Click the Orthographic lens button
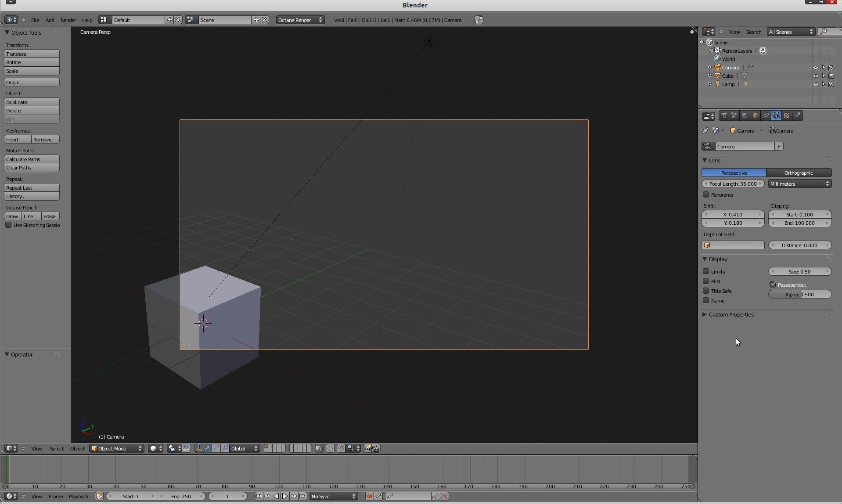The image size is (842, 504). pos(799,173)
